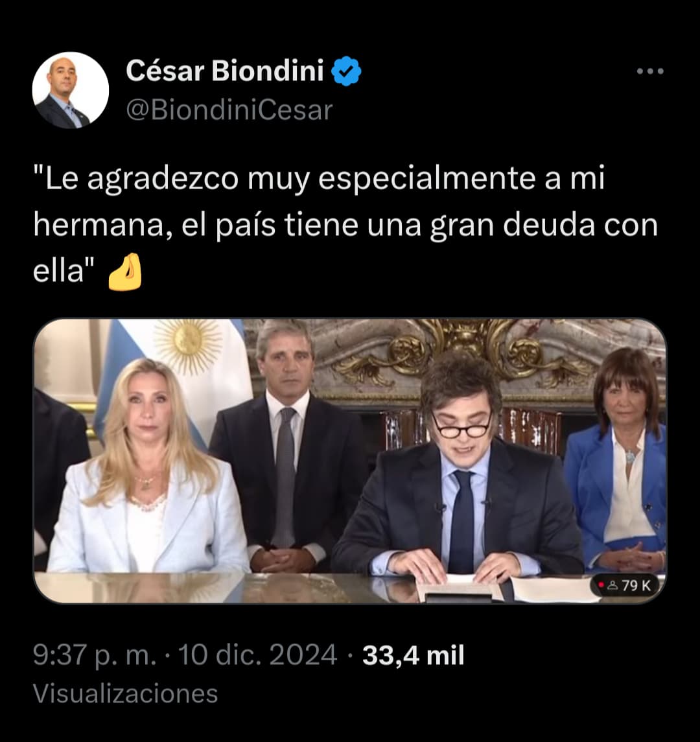The width and height of the screenshot is (700, 742).
Task: Open the @BiondiniCesar handle link
Action: coord(229,110)
